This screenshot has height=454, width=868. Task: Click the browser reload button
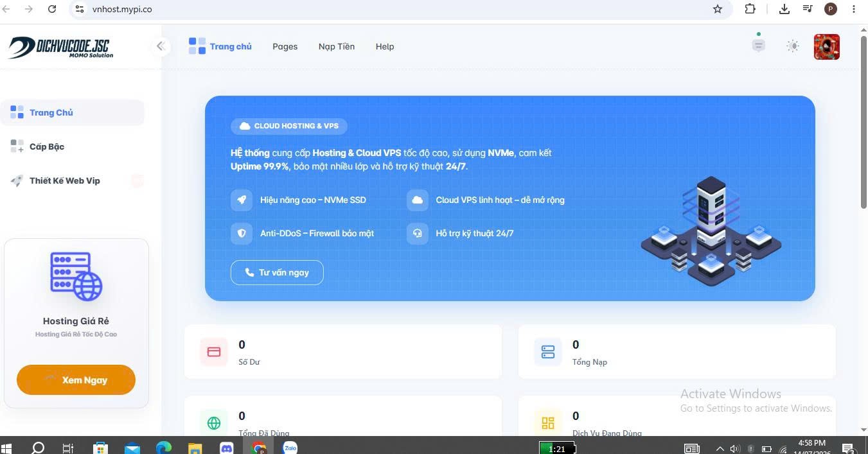[52, 9]
